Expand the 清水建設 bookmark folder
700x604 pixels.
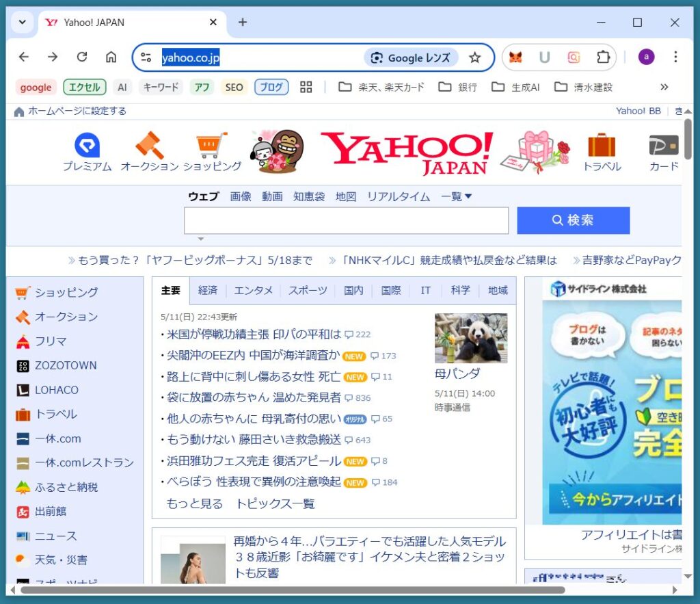coord(584,87)
